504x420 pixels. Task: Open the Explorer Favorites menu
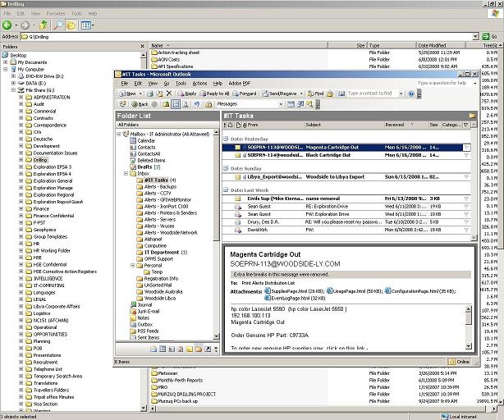pyautogui.click(x=56, y=13)
